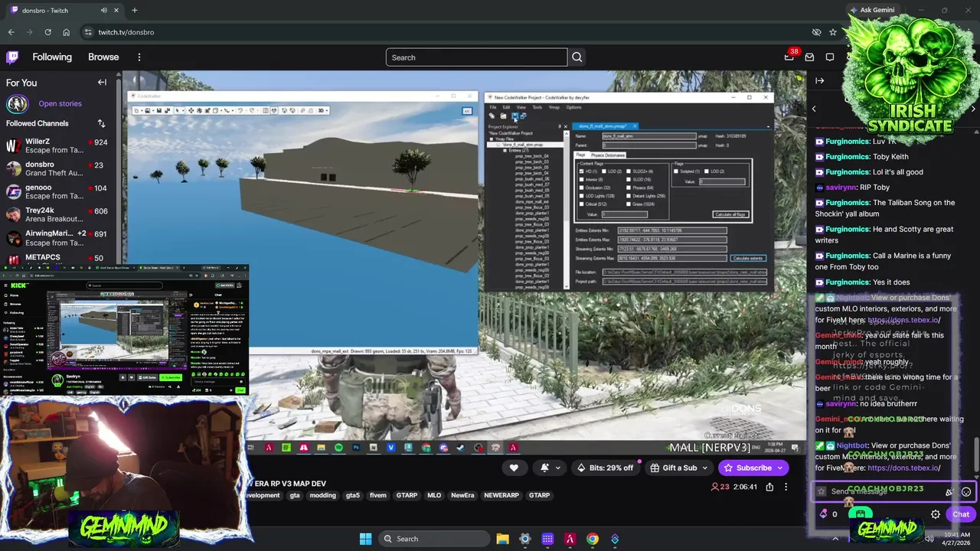Open Chrome home page button
Image resolution: width=980 pixels, height=551 pixels.
tap(66, 32)
